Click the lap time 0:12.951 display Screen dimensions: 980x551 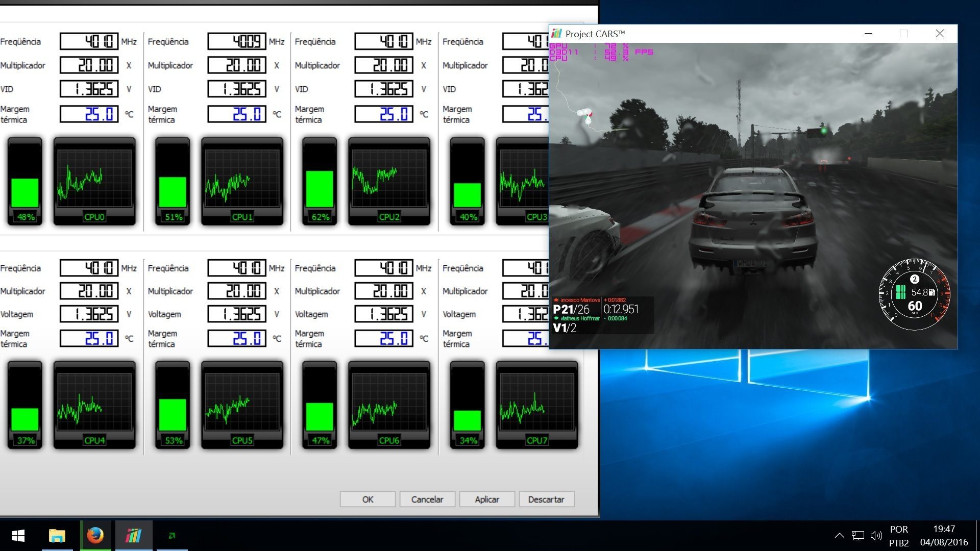click(621, 309)
